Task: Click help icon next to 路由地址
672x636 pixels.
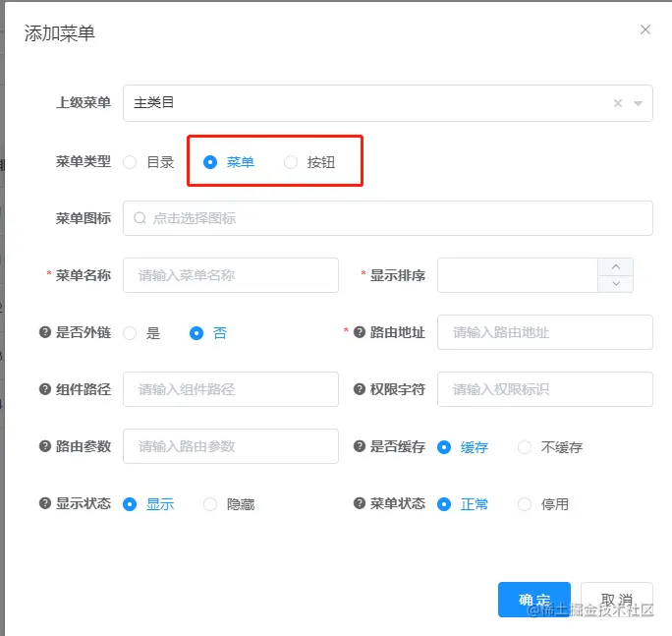Action: (x=360, y=332)
